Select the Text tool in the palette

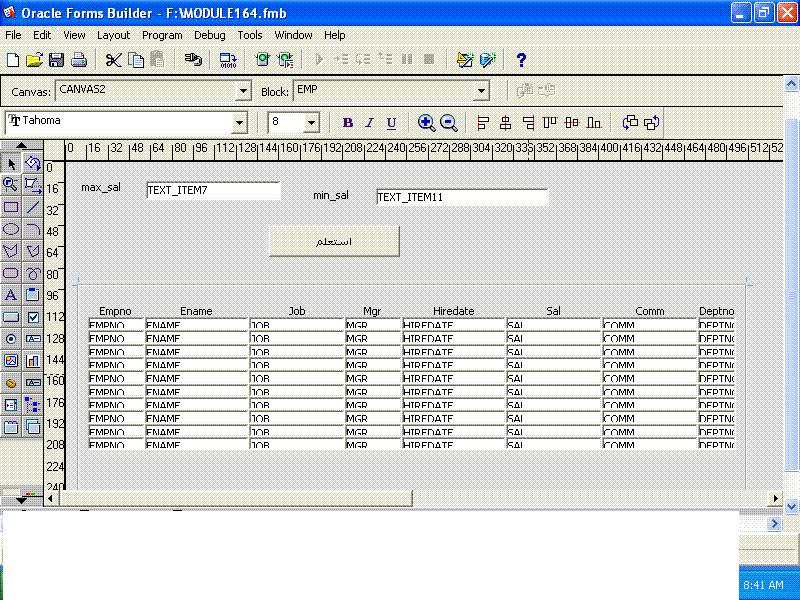[11, 295]
